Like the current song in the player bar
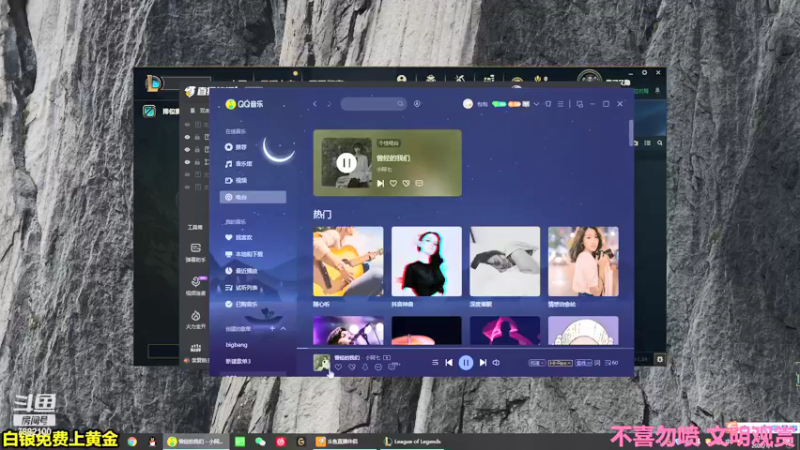The width and height of the screenshot is (800, 450). pyautogui.click(x=338, y=367)
